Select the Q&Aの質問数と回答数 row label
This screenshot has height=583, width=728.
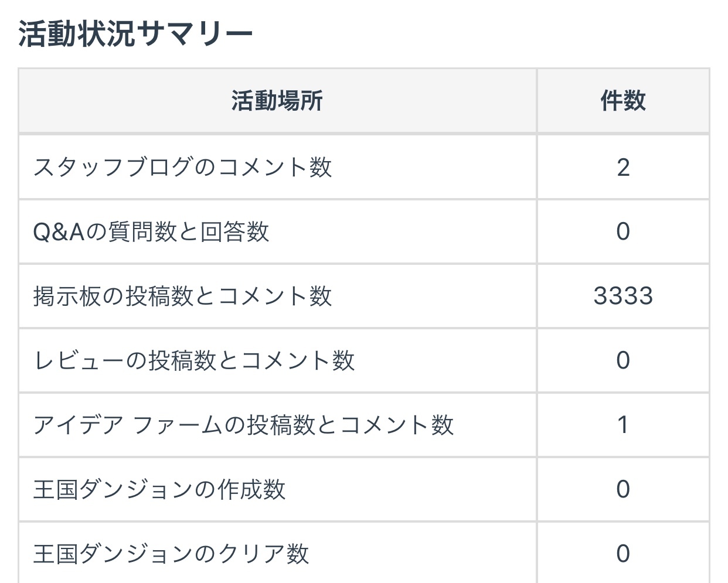[151, 232]
